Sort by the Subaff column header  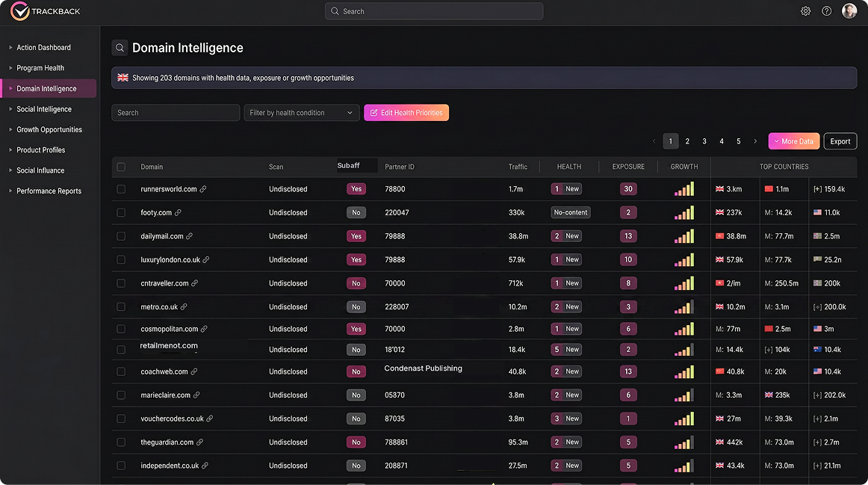point(349,166)
